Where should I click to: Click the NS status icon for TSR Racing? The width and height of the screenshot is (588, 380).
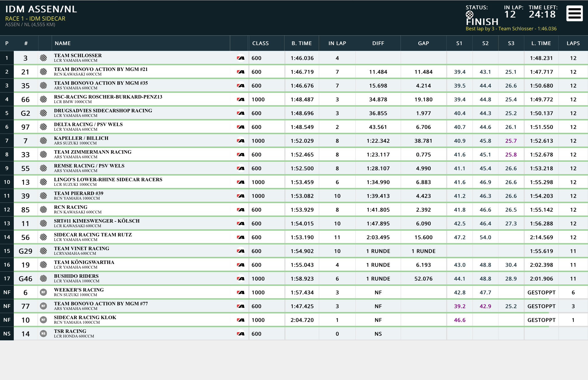(43, 334)
